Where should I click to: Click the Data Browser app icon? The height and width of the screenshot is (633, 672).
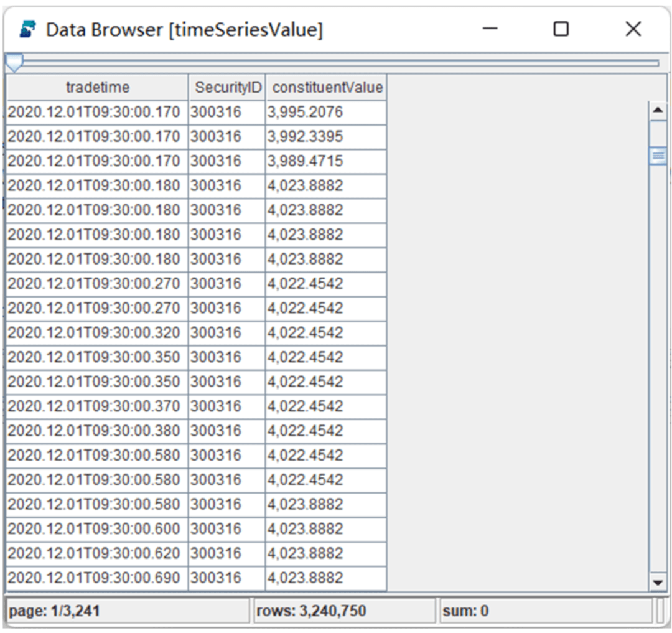(x=28, y=30)
